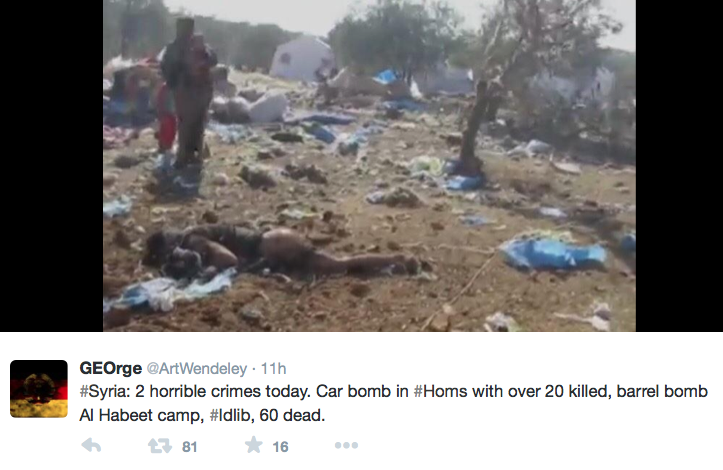Click the '2 horrible crimes today' text
This screenshot has width=723, height=470.
(x=223, y=391)
